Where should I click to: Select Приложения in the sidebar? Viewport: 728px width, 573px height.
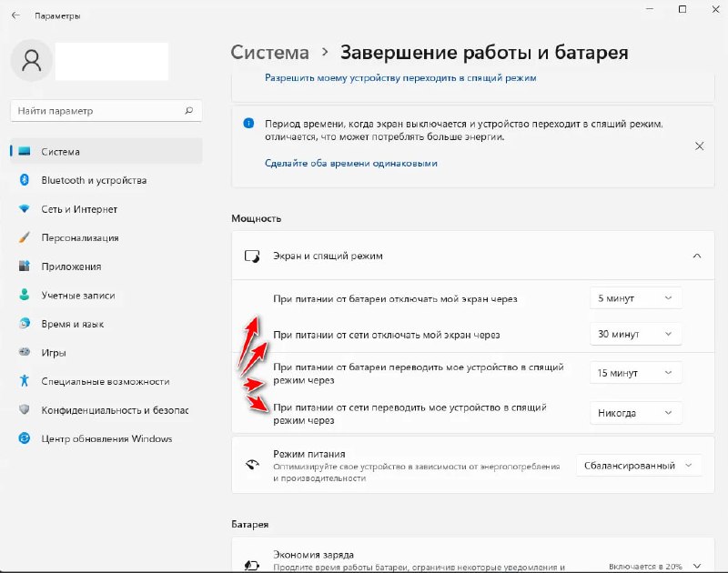click(x=106, y=266)
